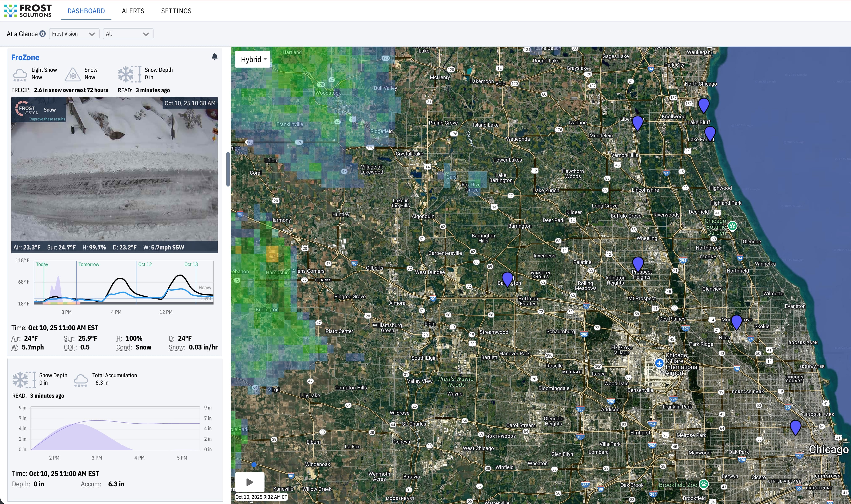
Task: Switch to the Alerts tab
Action: [133, 11]
